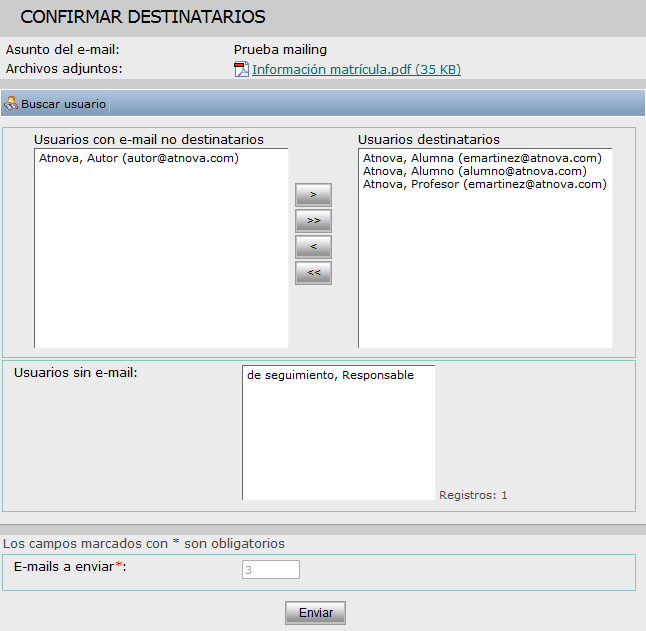Click the E-mails a enviar input field
The image size is (646, 631).
tap(271, 570)
